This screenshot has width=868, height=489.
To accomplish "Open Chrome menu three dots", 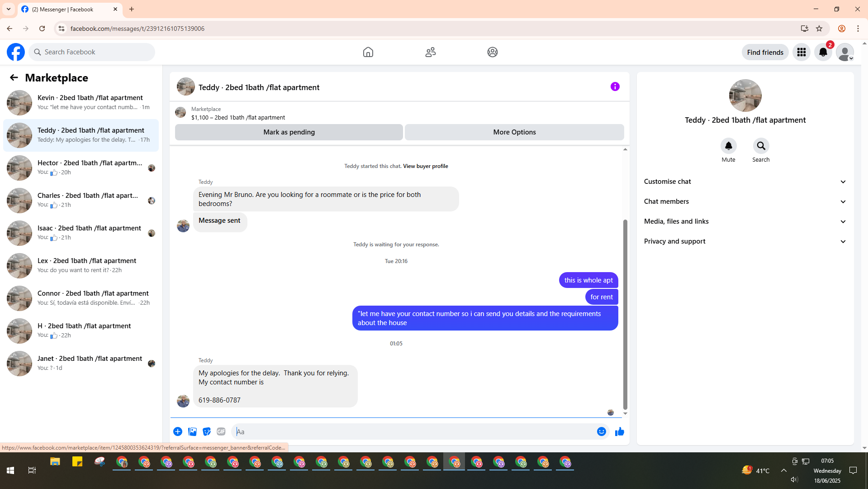I will (x=858, y=29).
